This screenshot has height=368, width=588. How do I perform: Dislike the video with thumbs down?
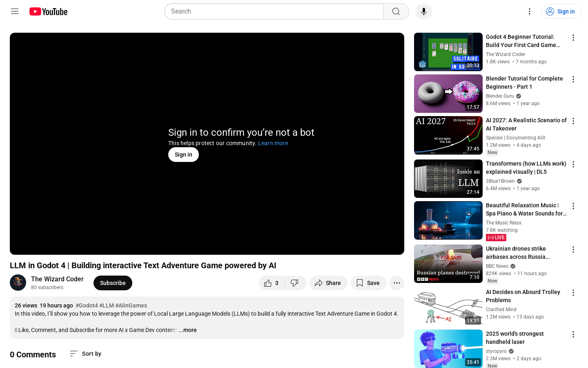tap(295, 283)
